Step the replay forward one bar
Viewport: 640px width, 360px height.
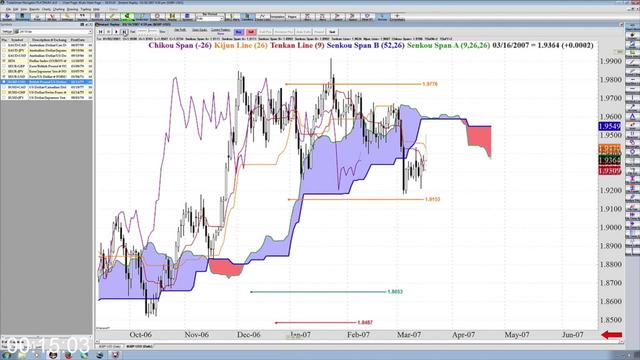click(x=124, y=31)
